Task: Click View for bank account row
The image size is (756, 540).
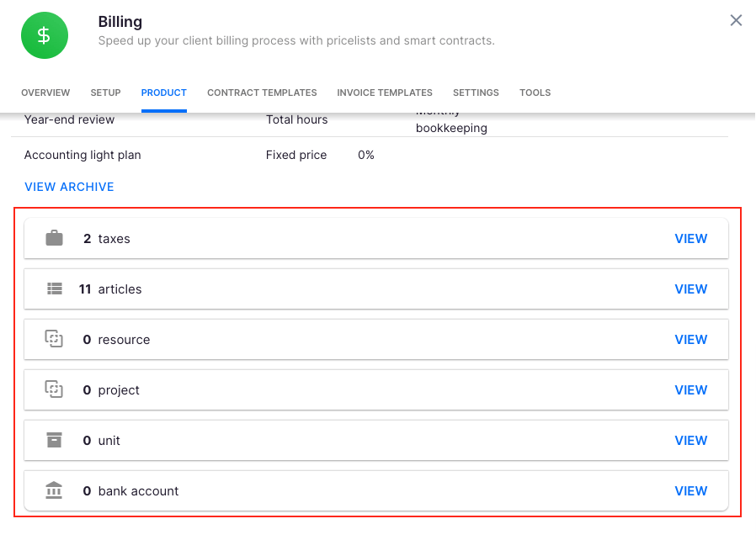Action: click(691, 491)
